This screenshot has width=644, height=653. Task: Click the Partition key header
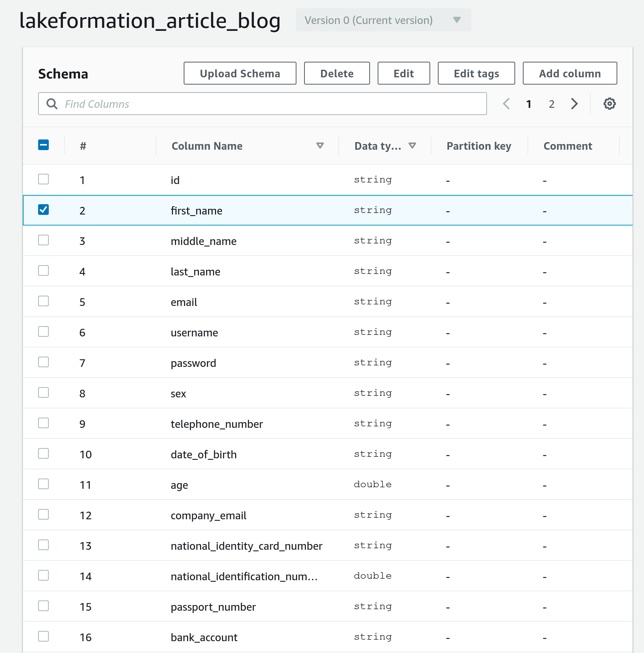point(479,146)
